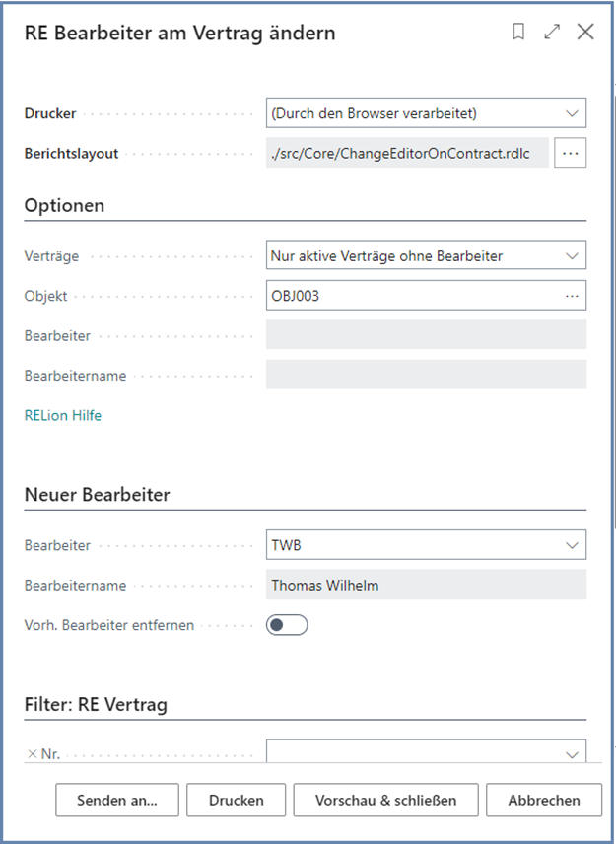Collapse the Optionen section header
The height and width of the screenshot is (844, 616).
(x=64, y=206)
